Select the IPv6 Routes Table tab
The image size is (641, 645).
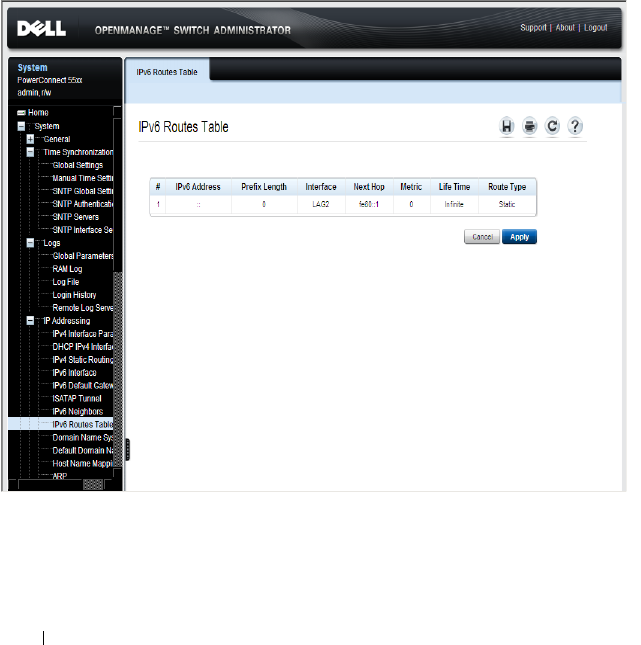167,72
